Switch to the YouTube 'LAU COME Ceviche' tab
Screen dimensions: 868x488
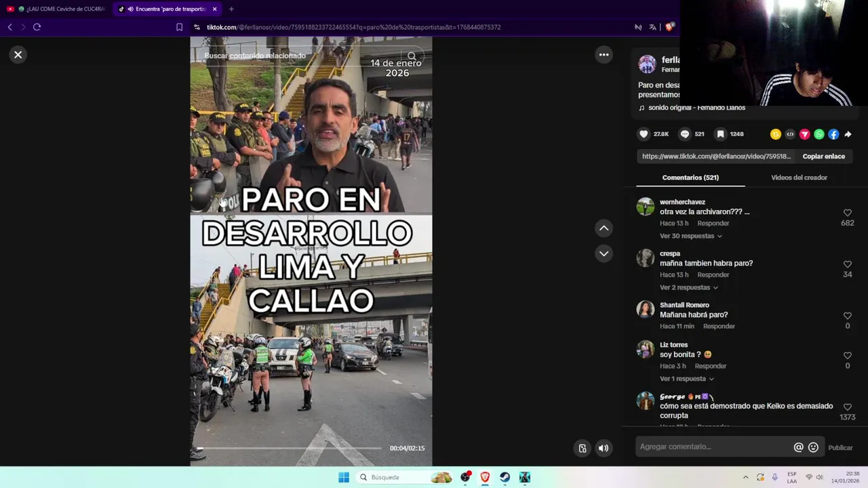(57, 9)
